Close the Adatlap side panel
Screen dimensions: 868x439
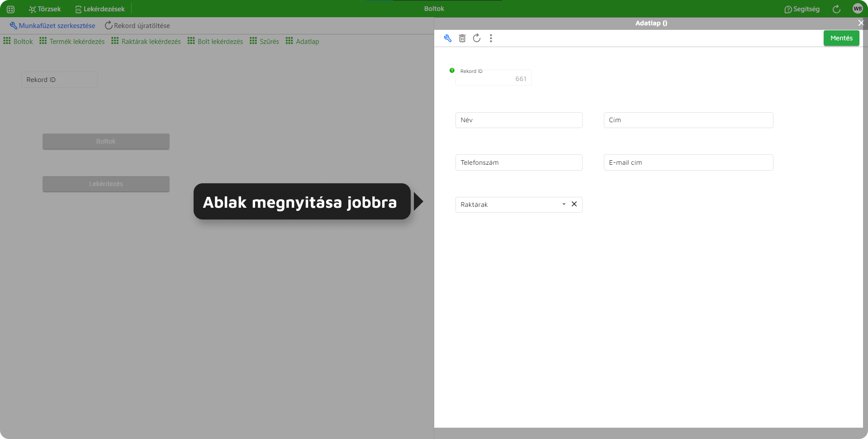[x=860, y=23]
